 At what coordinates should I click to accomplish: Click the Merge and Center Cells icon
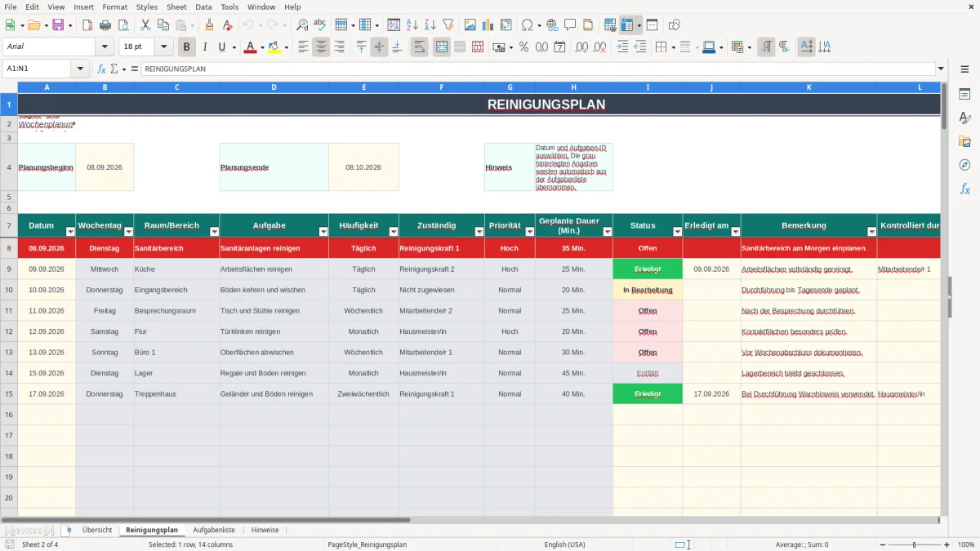442,47
